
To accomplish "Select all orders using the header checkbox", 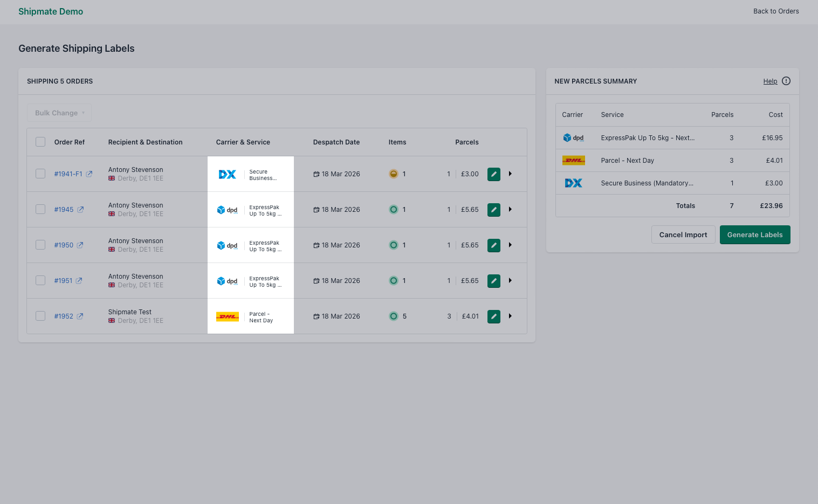I will click(x=40, y=141).
